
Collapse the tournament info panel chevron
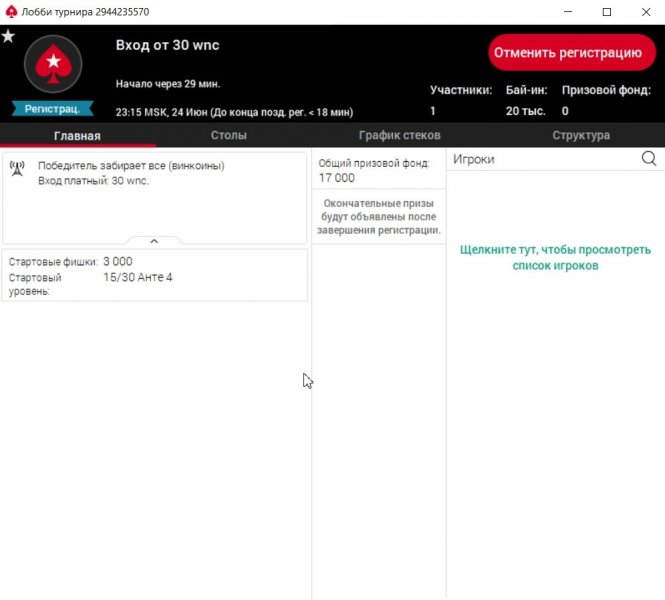click(x=154, y=241)
